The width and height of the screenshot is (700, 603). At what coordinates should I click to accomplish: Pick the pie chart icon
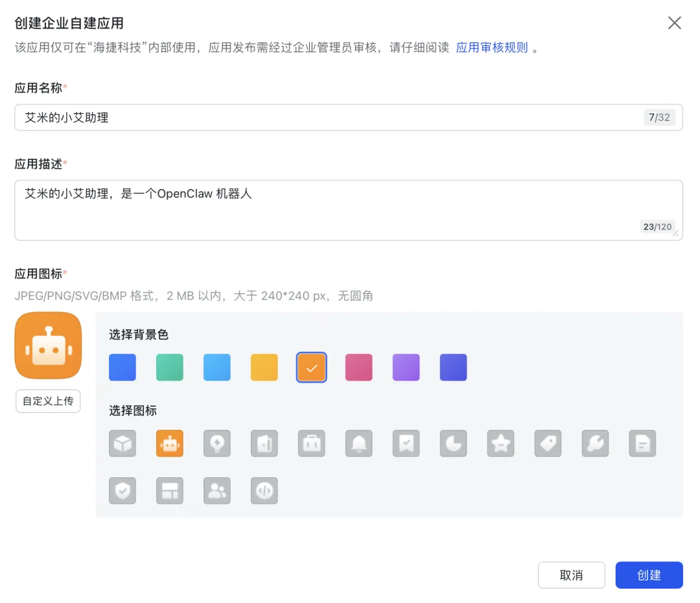pyautogui.click(x=454, y=443)
